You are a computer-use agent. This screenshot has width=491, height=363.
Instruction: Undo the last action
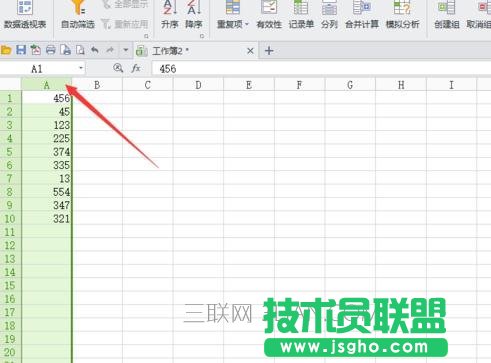(x=95, y=50)
